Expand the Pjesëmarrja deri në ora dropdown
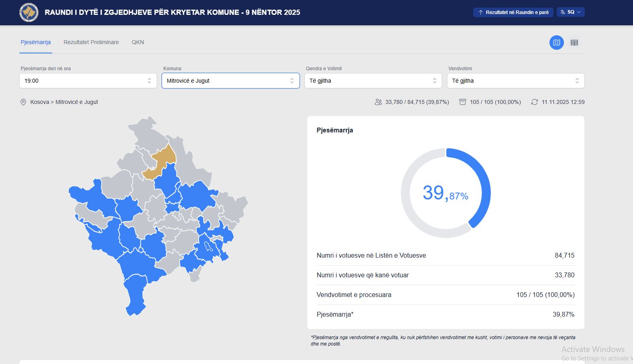The image size is (633, 364). 88,81
